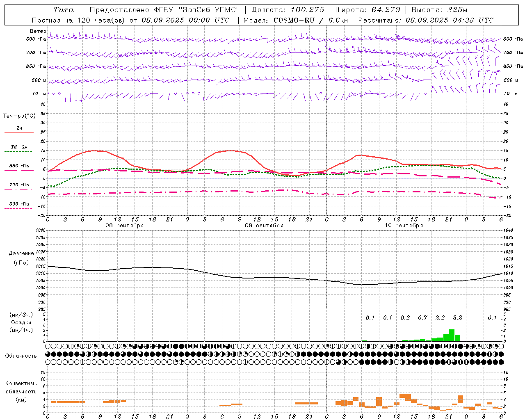The image size is (525, 420).
Task: Click the Широта: 64.279 value
Action: tap(367, 10)
